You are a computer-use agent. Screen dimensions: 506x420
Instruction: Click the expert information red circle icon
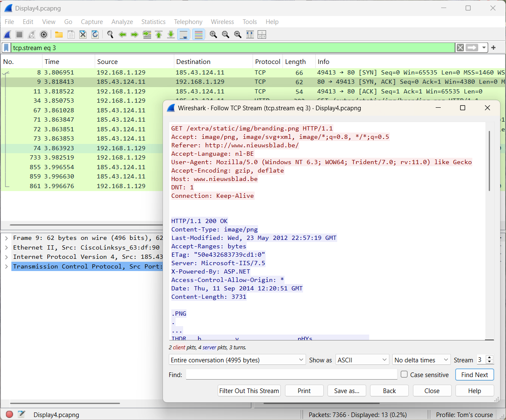pyautogui.click(x=9, y=415)
